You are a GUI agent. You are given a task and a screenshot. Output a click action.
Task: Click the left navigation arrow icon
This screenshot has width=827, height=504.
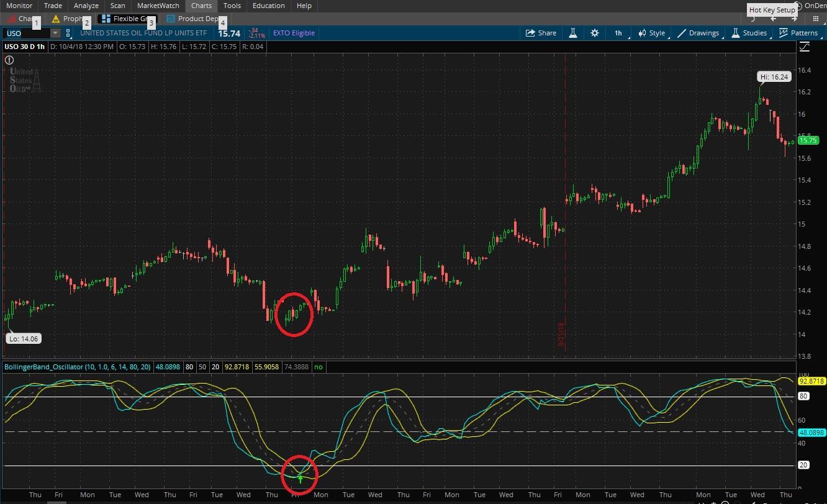(x=774, y=19)
